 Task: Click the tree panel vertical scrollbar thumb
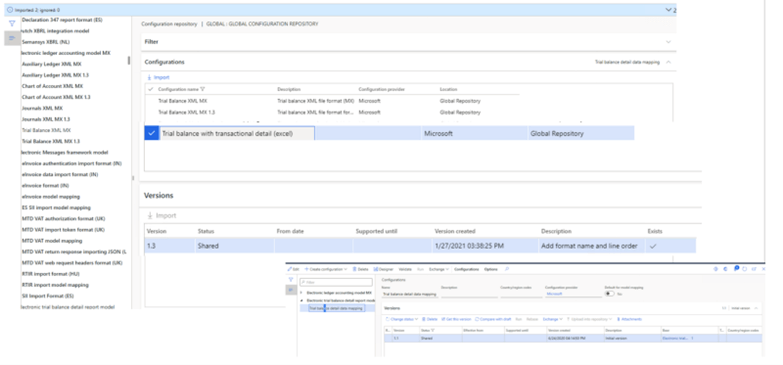pyautogui.click(x=129, y=60)
